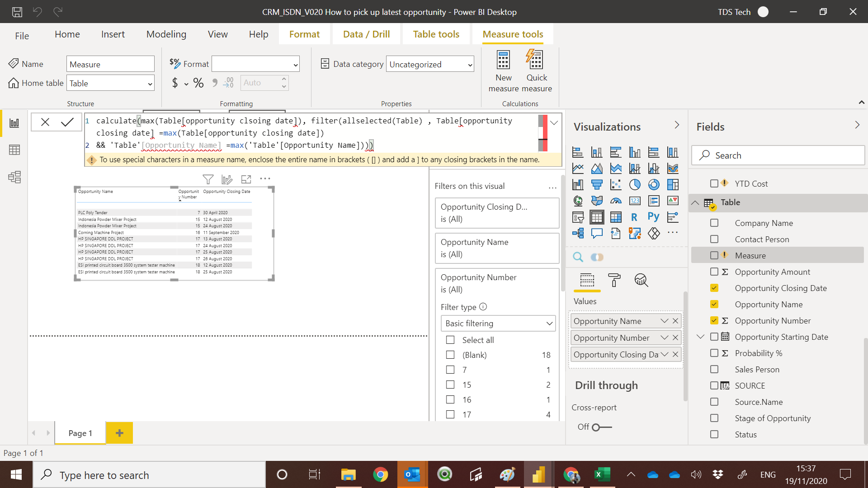Apply percentage format button
The image size is (868, 488).
click(x=198, y=83)
